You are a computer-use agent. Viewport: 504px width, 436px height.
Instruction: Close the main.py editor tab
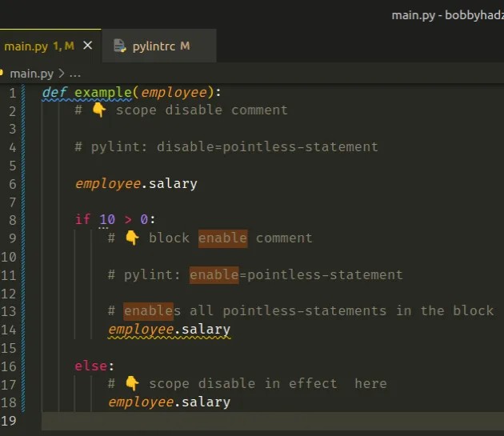pos(88,46)
